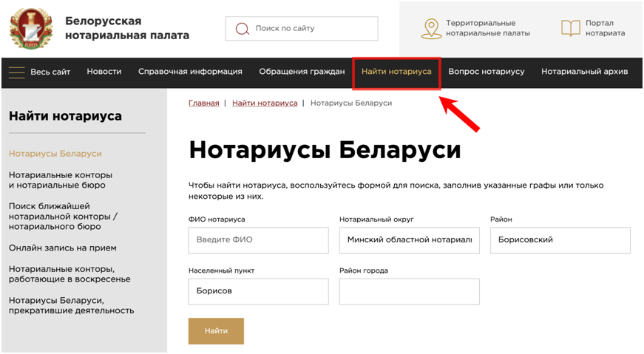
Task: Open Нотариальный архив menu item
Action: click(584, 72)
